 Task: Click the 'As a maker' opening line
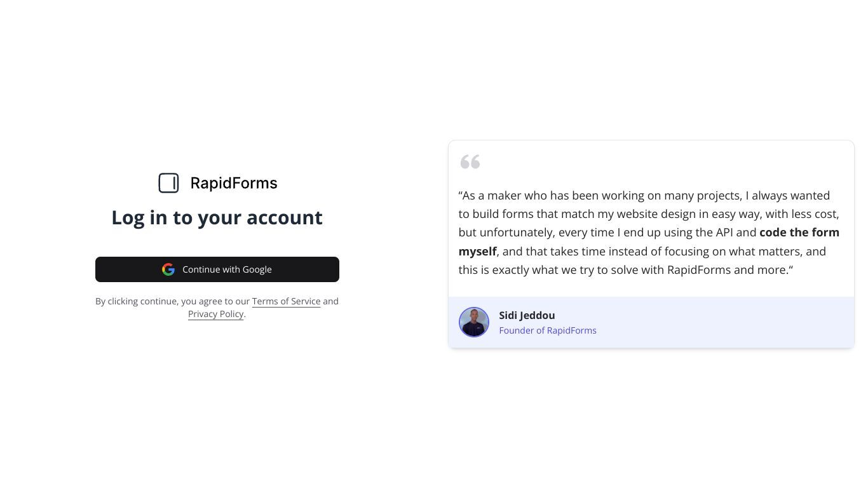click(x=644, y=196)
